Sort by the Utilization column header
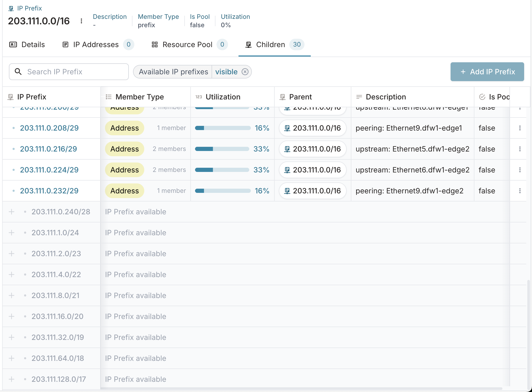The image size is (532, 392). (223, 97)
